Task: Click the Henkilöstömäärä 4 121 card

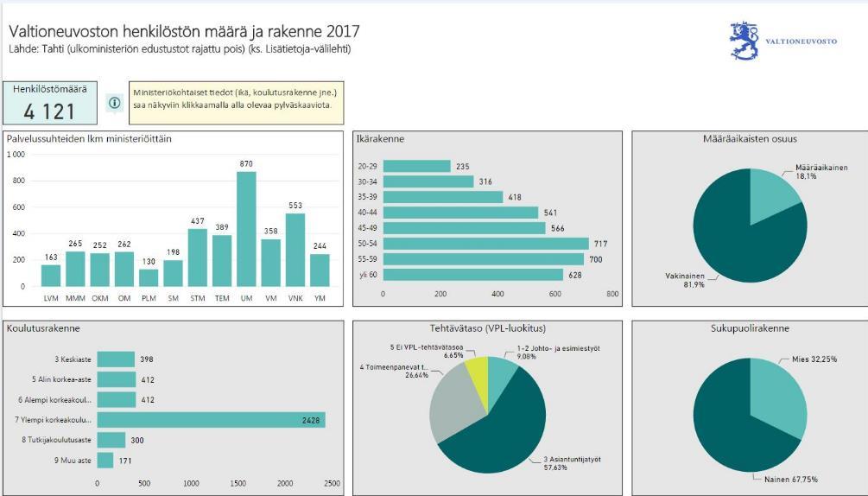Action: tap(50, 103)
